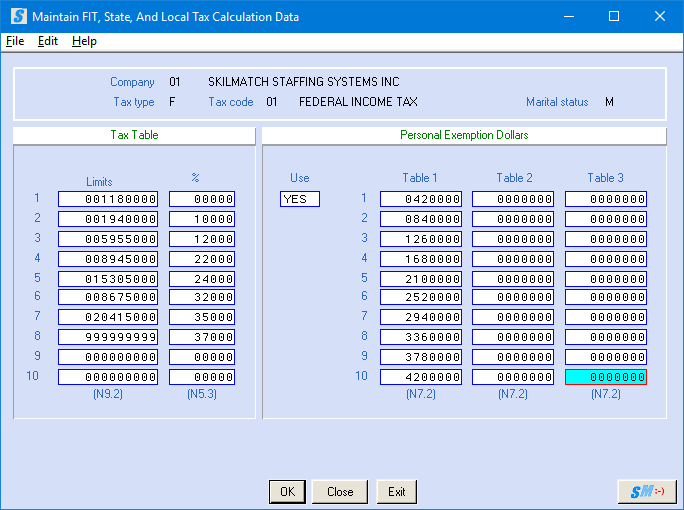Click Table 1 row 10 field 4200000

[420, 377]
